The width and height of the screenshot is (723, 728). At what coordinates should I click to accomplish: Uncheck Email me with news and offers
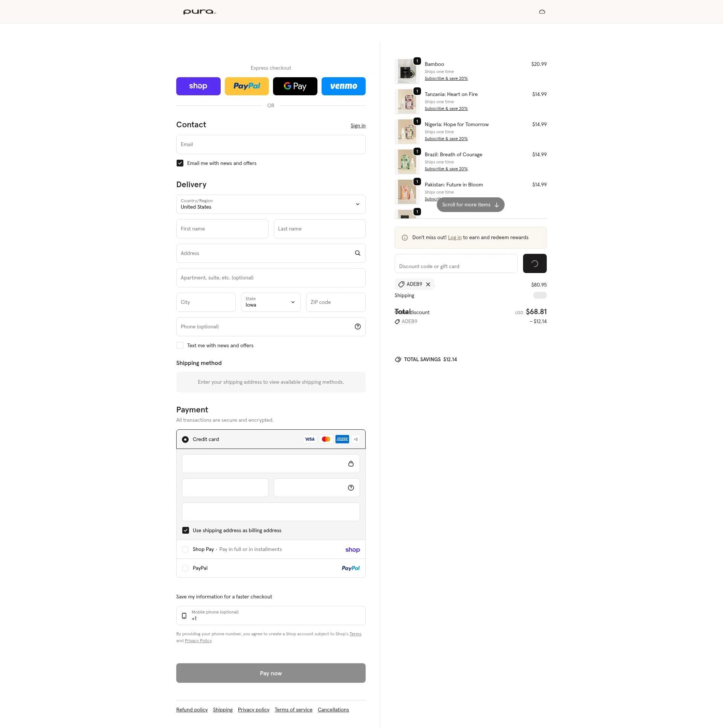click(x=180, y=163)
